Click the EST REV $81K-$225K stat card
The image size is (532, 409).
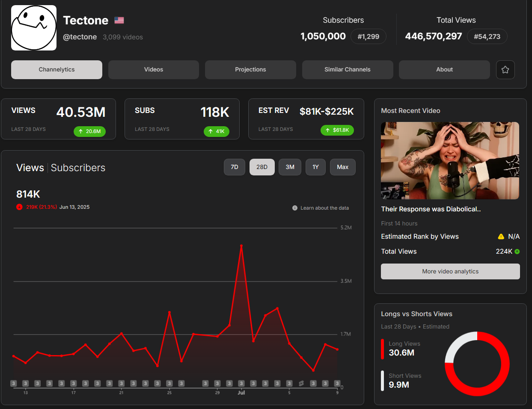pos(306,119)
